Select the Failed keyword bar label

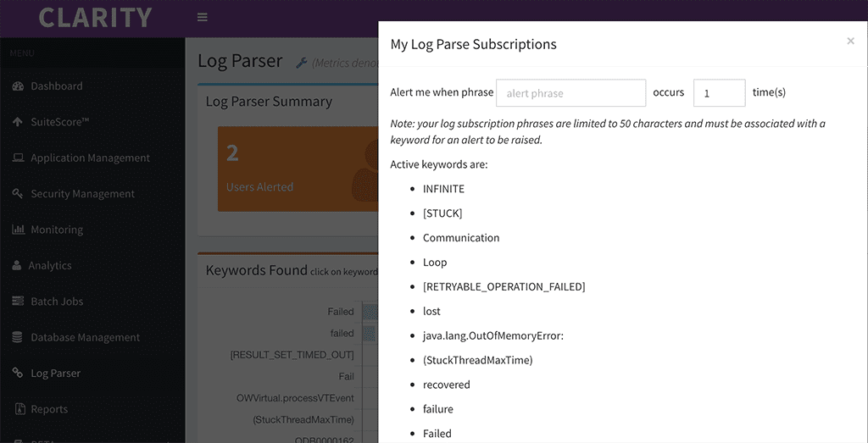341,312
